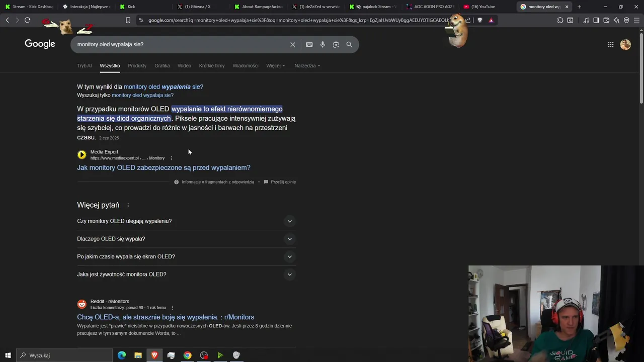Open Reddit 'Chcę OLED-a, ale strasznie boję się' link

(166, 317)
